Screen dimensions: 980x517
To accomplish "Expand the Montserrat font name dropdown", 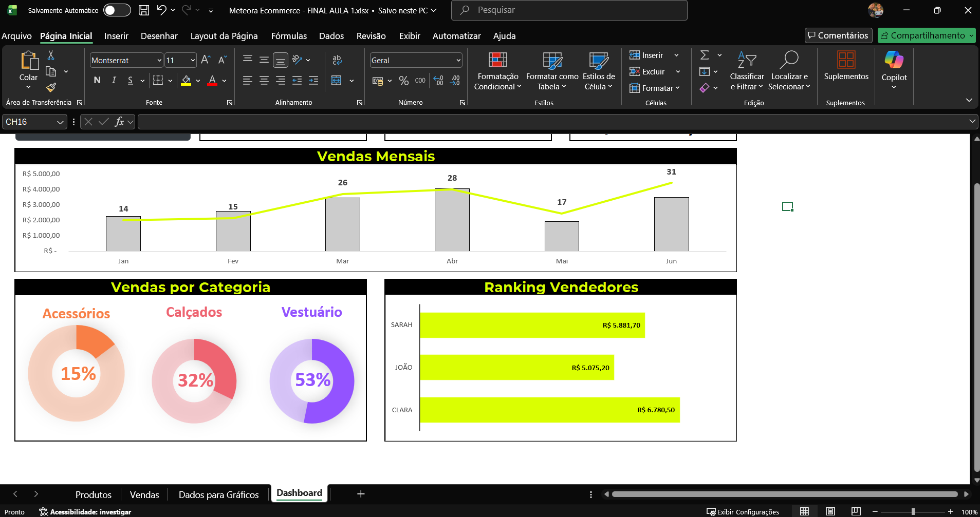I will coord(159,61).
